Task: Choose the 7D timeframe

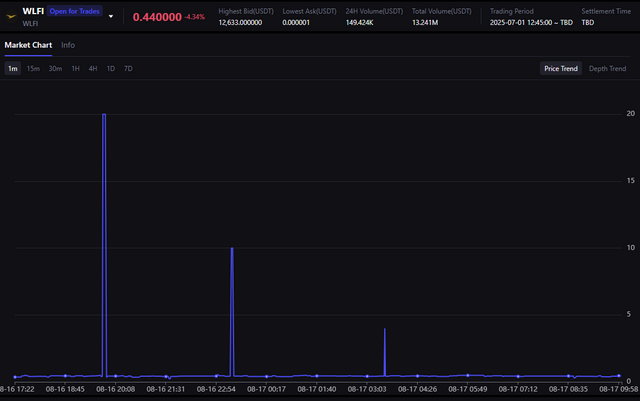Action: tap(128, 69)
